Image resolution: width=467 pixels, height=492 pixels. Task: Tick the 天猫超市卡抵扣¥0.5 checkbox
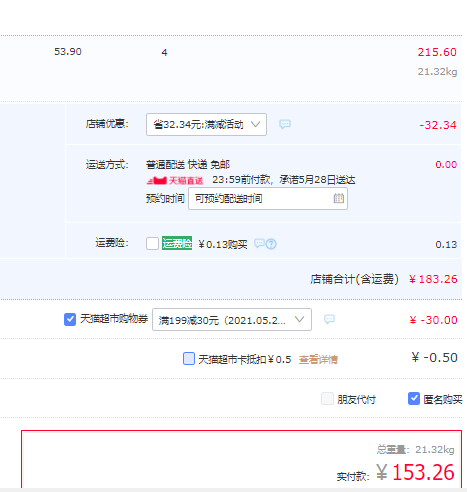pos(189,359)
